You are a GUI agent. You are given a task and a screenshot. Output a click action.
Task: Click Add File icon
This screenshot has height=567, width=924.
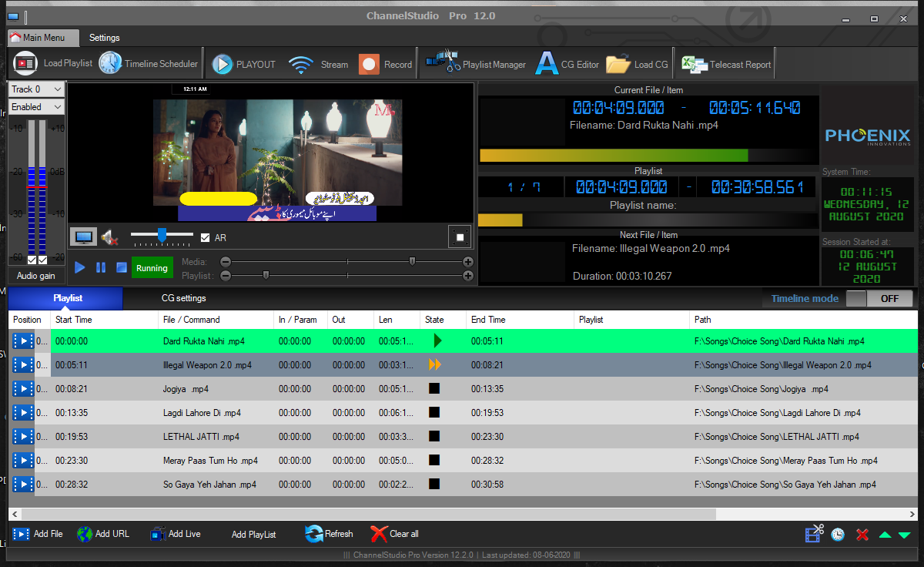(22, 534)
